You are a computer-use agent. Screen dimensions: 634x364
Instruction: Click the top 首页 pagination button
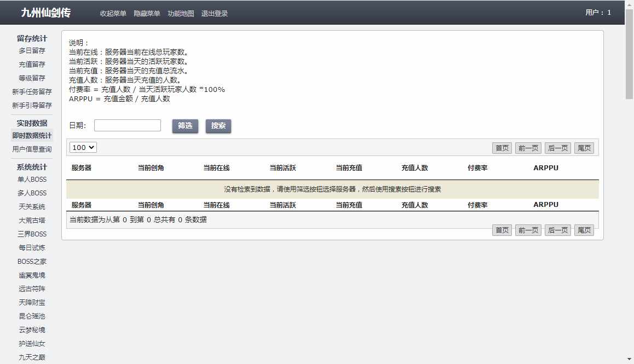pyautogui.click(x=502, y=148)
